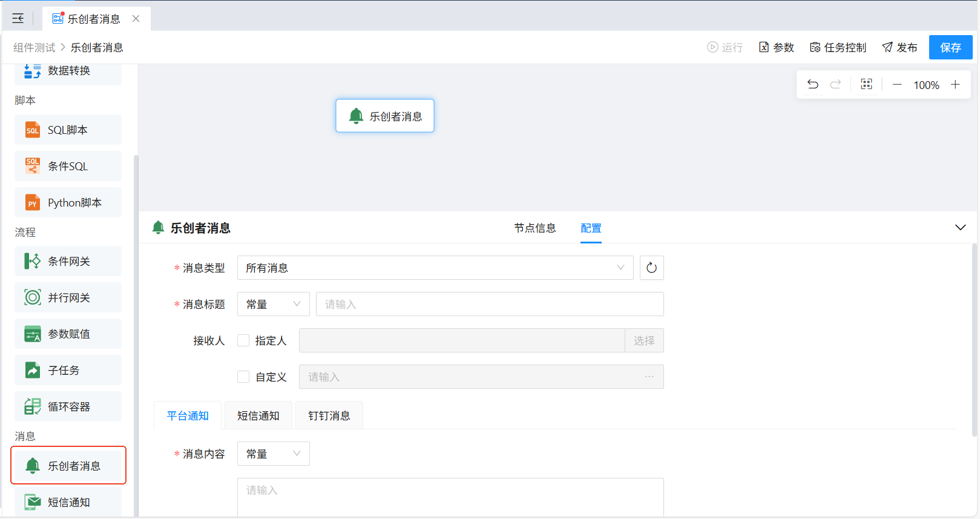
Task: Click the 消息标题 text input field
Action: tap(489, 304)
